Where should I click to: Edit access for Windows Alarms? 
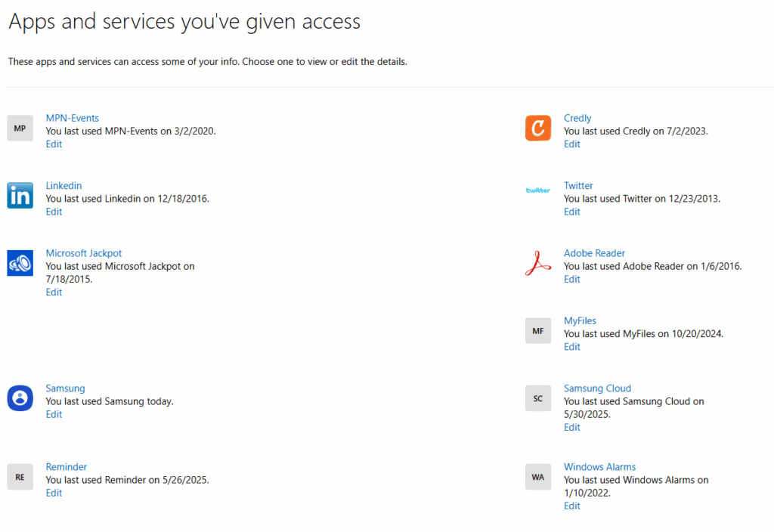pos(572,506)
